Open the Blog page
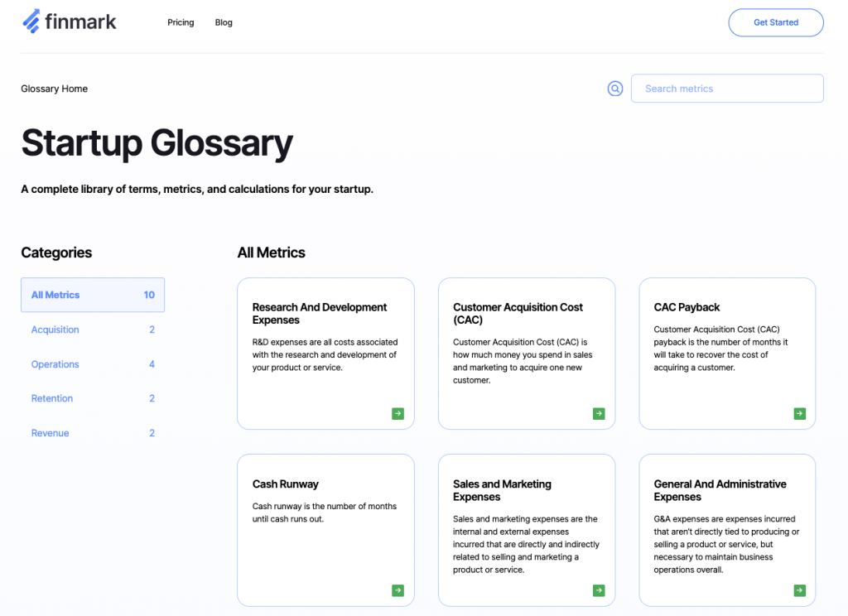This screenshot has height=616, width=848. 223,22
